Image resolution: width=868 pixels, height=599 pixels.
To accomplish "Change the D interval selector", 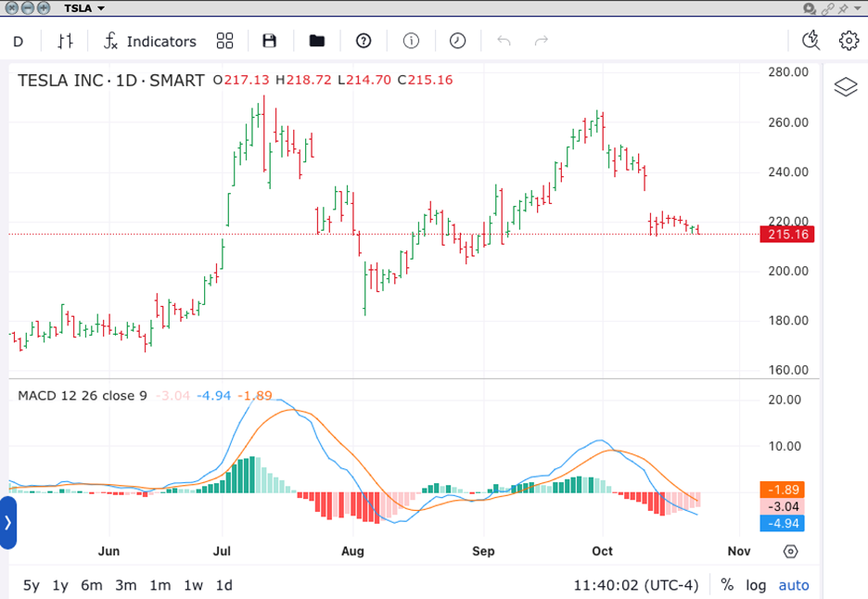I will tap(19, 42).
